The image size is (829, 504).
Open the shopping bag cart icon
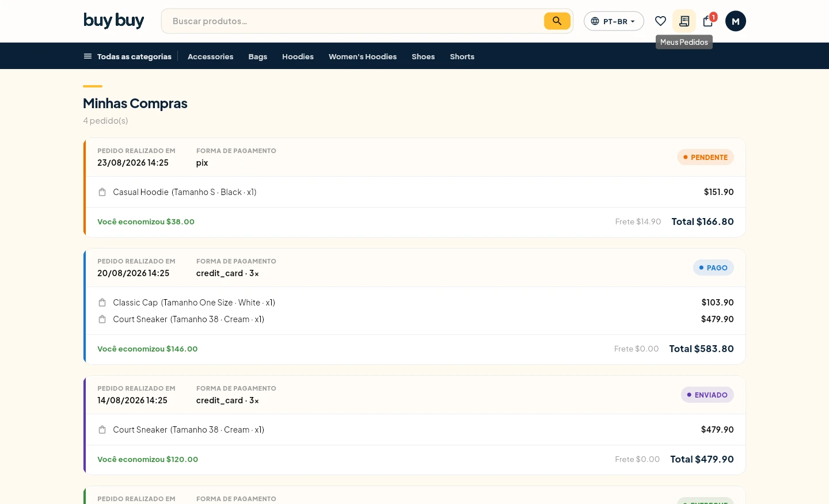tap(708, 21)
